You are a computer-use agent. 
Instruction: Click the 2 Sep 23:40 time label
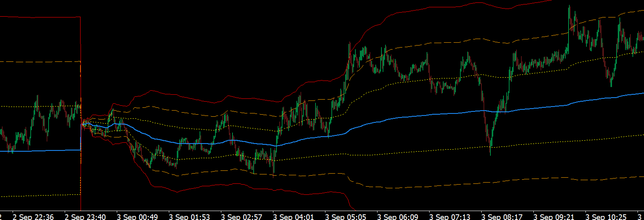(85, 217)
